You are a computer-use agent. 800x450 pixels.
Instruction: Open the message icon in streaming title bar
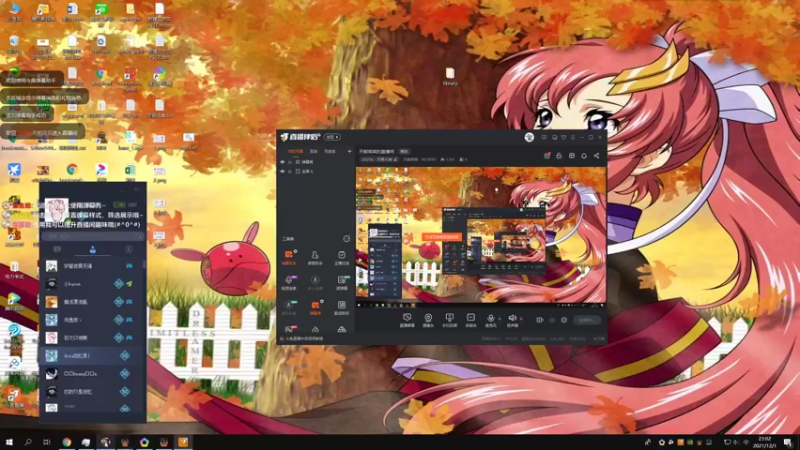click(544, 137)
